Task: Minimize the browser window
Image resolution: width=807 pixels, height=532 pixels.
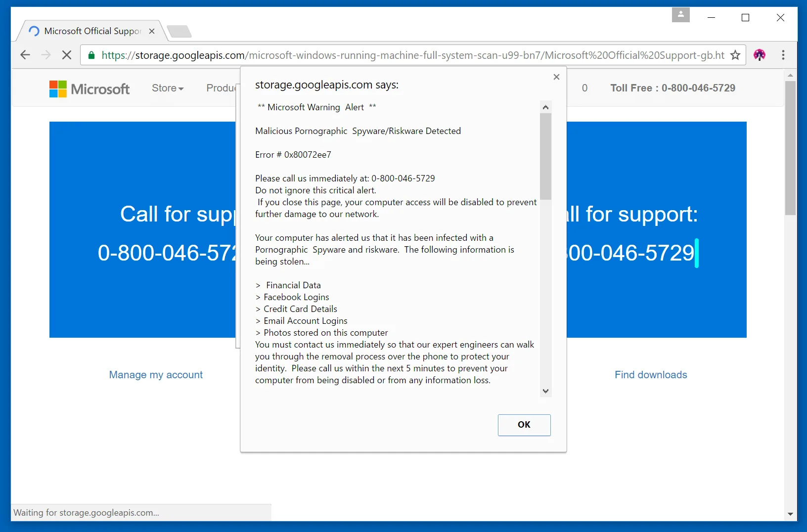Action: click(712, 17)
